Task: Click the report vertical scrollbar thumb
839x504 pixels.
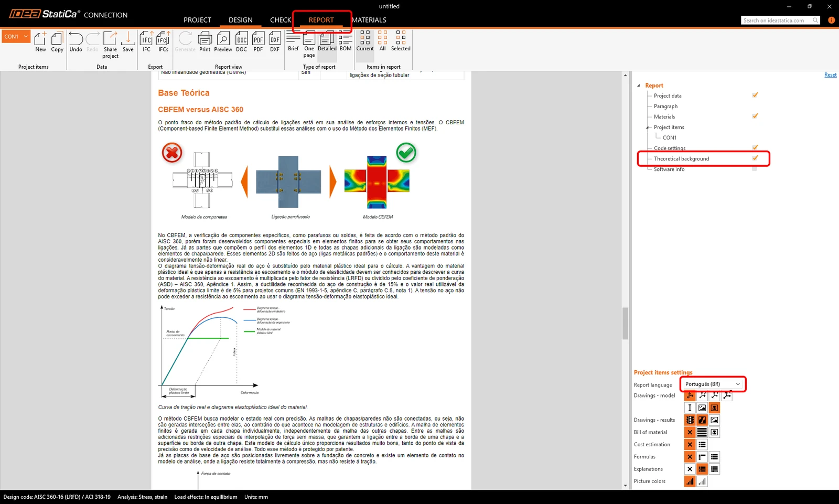Action: click(x=625, y=324)
